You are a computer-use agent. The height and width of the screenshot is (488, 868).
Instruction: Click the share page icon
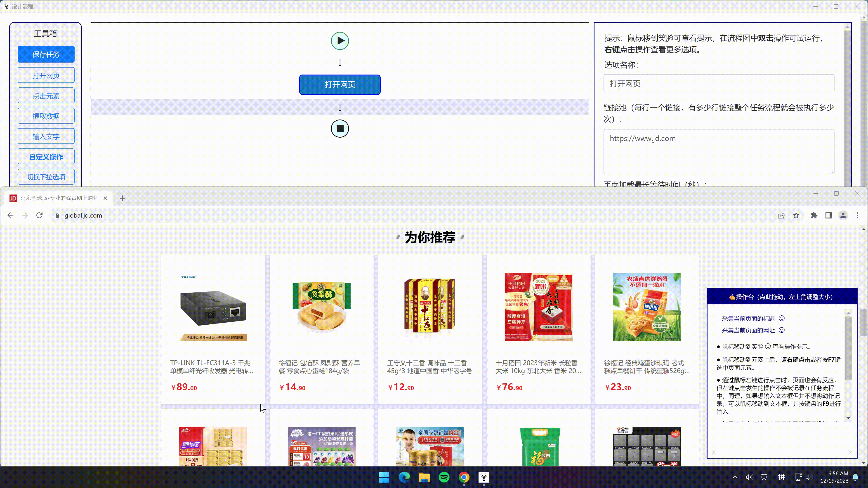coord(781,215)
